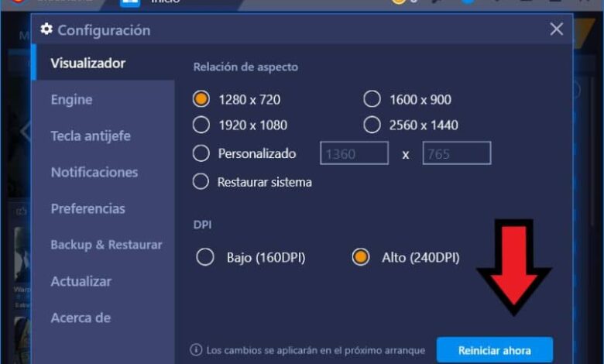Switch to the Engine section

tap(71, 99)
